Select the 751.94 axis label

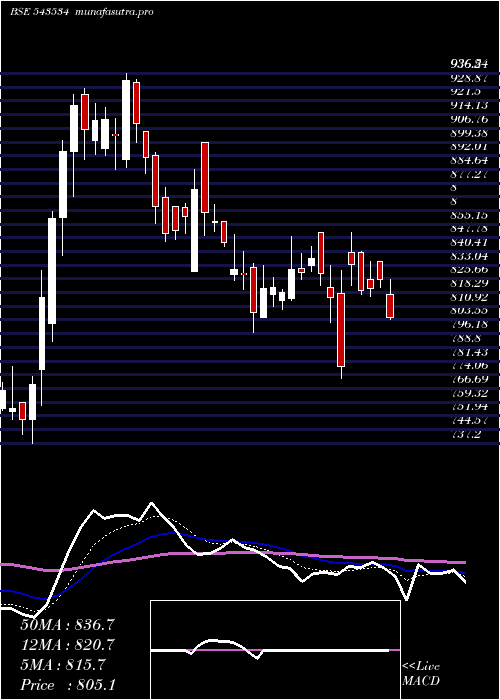[468, 407]
